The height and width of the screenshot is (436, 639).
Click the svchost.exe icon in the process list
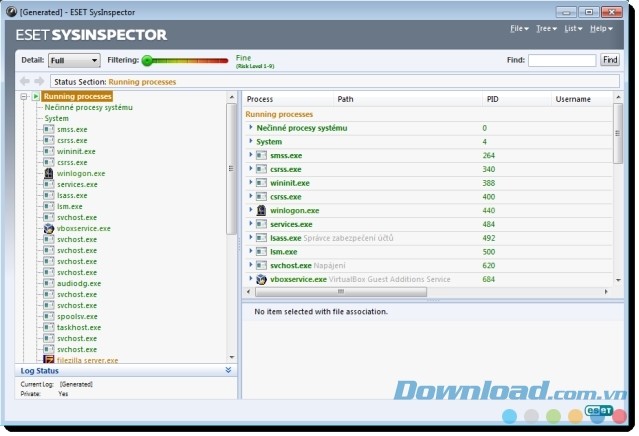tap(261, 265)
